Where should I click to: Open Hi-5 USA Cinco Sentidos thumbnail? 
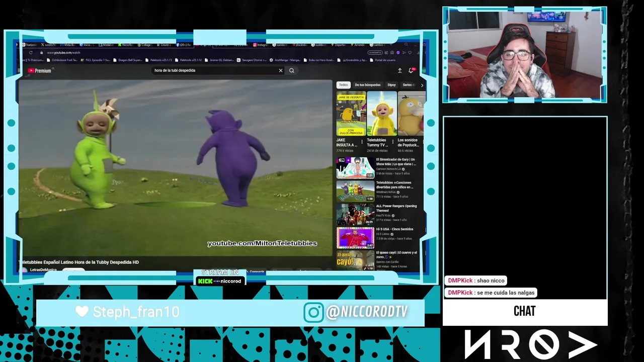355,238
